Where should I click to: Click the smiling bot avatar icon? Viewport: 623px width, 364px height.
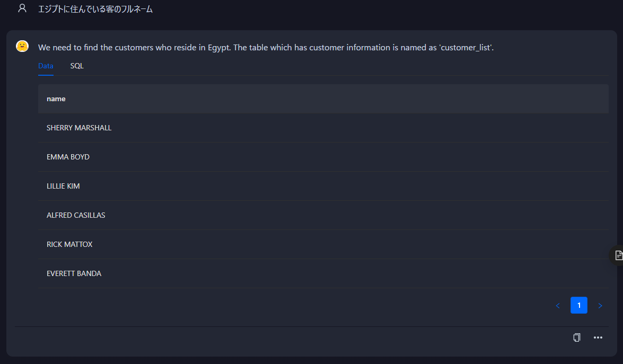22,47
